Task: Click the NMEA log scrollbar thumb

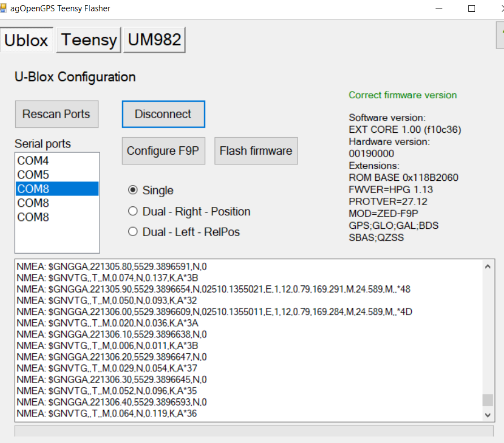Action: click(488, 400)
